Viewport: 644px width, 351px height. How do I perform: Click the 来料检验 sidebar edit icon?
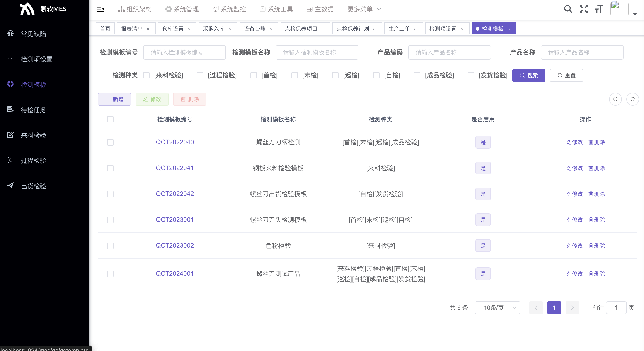click(x=10, y=135)
